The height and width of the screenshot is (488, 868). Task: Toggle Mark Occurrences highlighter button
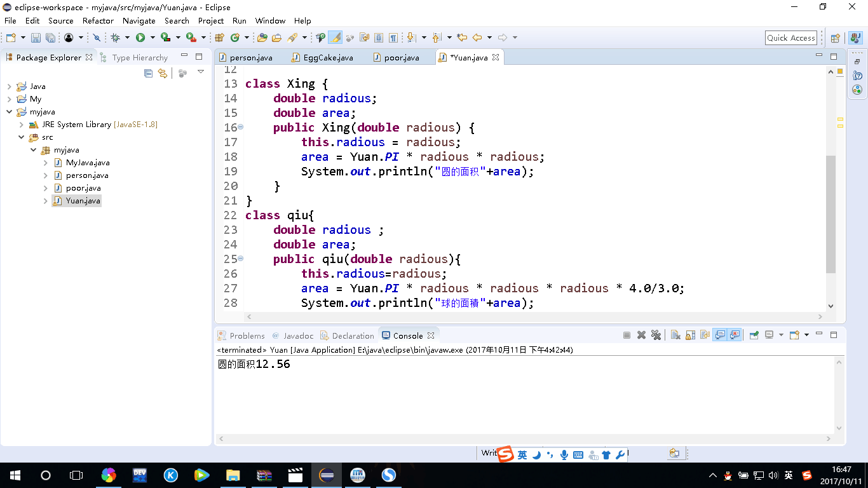335,37
